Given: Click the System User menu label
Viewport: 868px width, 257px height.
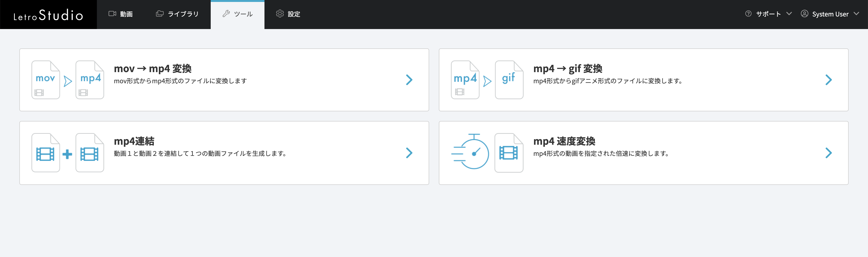Looking at the screenshot, I should coord(830,14).
